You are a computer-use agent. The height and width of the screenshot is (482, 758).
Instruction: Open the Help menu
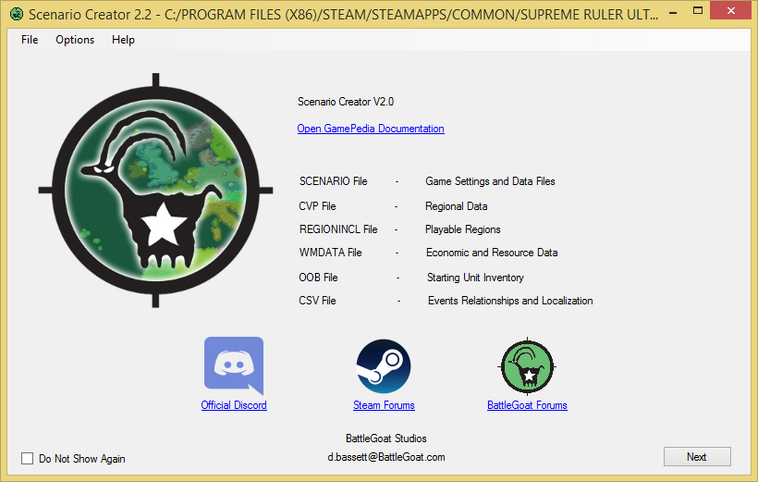click(x=123, y=40)
